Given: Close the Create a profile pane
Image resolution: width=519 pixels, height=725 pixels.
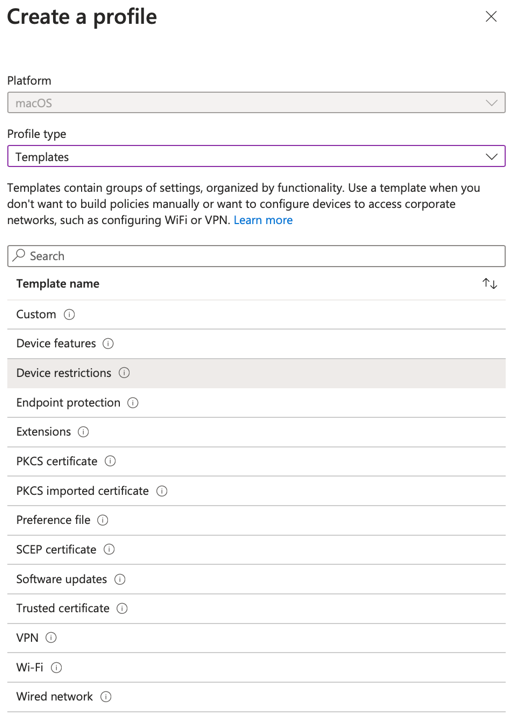Looking at the screenshot, I should pos(491,17).
